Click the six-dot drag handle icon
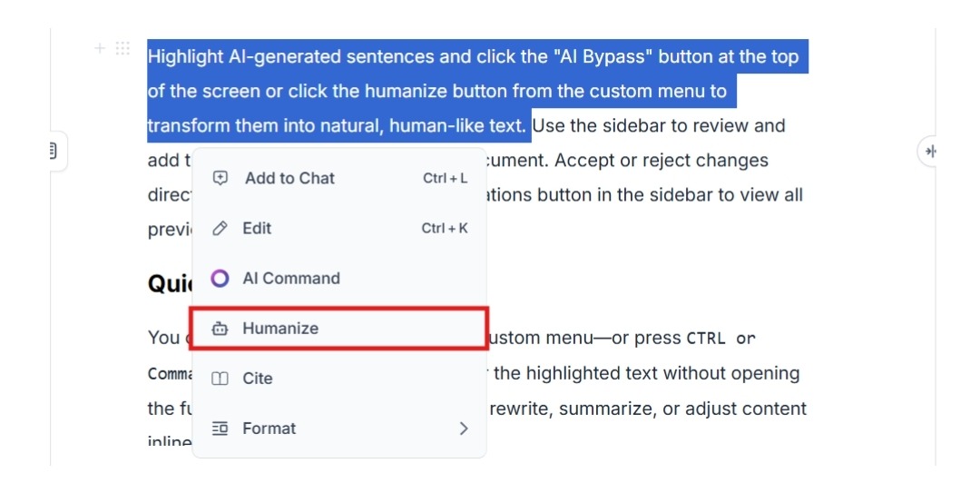Viewport: 980px width, 483px height. point(122,48)
